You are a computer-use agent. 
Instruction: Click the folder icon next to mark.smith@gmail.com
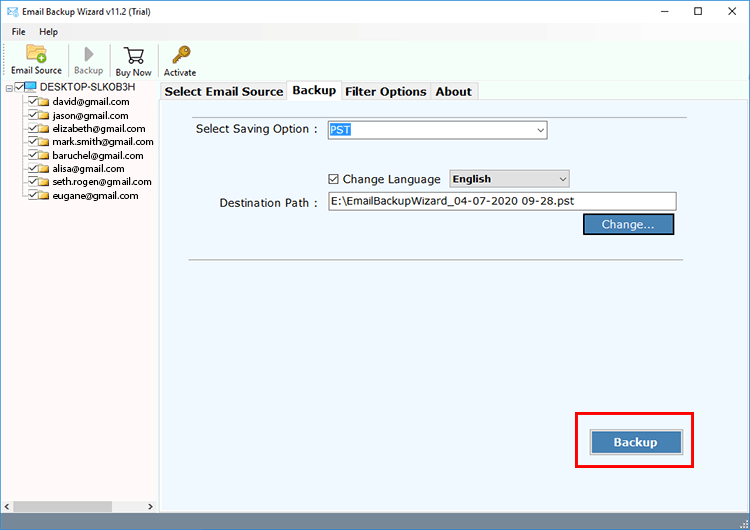coord(44,142)
